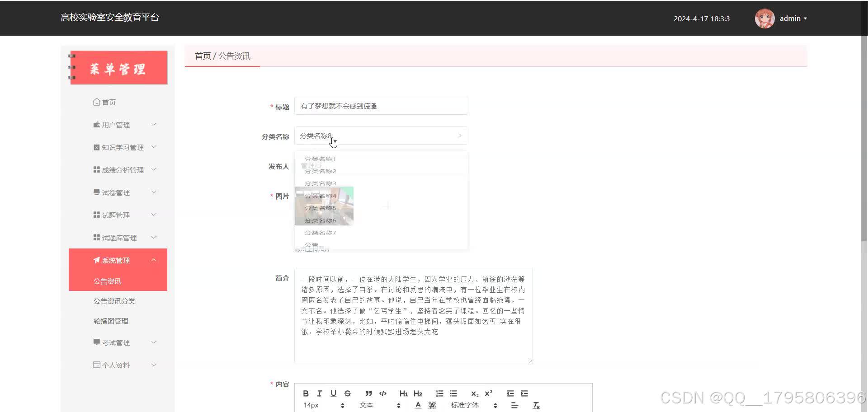The image size is (868, 412).
Task: Select option 分类名称5 from the list
Action: click(x=381, y=208)
